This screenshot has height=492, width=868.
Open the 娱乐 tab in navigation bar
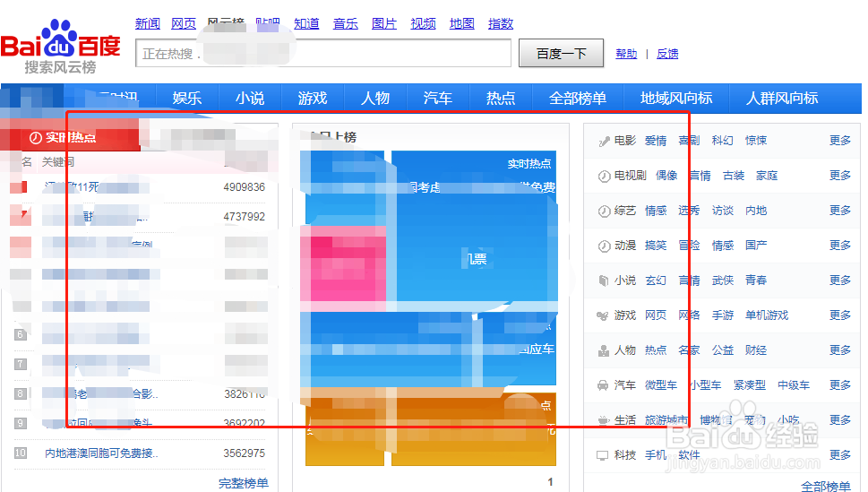tap(187, 98)
